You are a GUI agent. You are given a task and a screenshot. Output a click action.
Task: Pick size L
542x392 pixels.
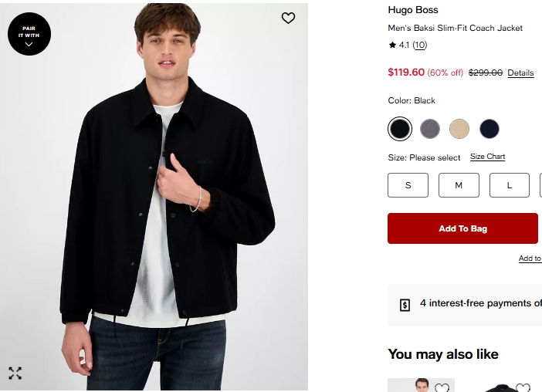(510, 185)
